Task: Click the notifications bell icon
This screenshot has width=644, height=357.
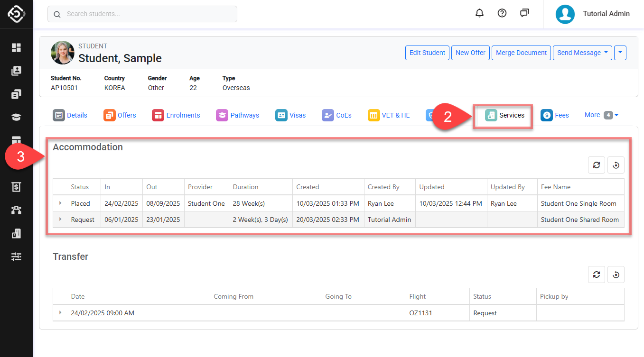Action: [479, 13]
